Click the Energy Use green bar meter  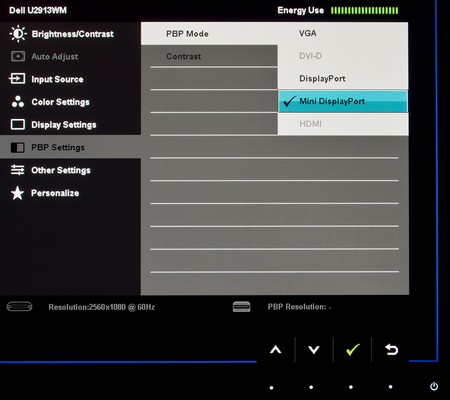click(364, 10)
